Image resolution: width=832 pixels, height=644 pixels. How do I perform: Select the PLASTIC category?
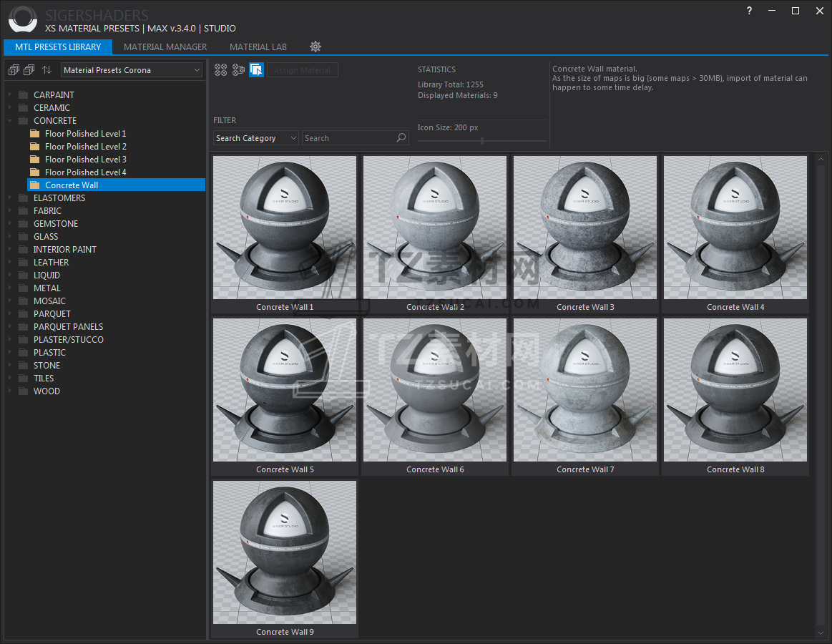[x=49, y=353]
